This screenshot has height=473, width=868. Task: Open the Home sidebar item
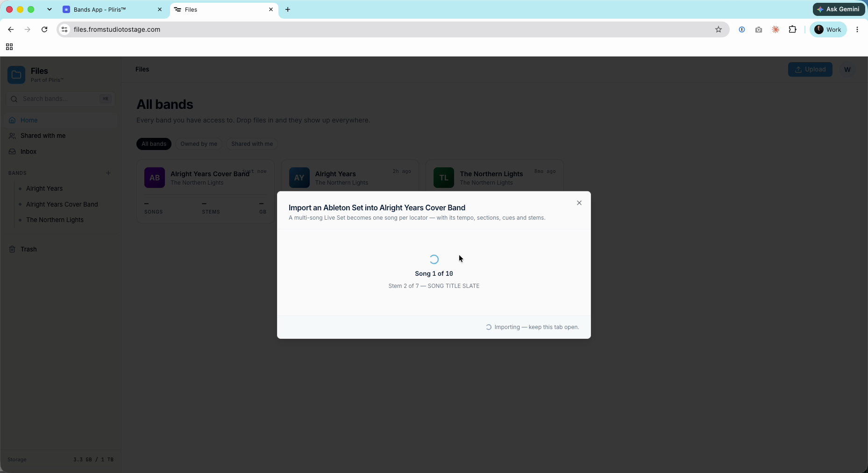coord(61,120)
